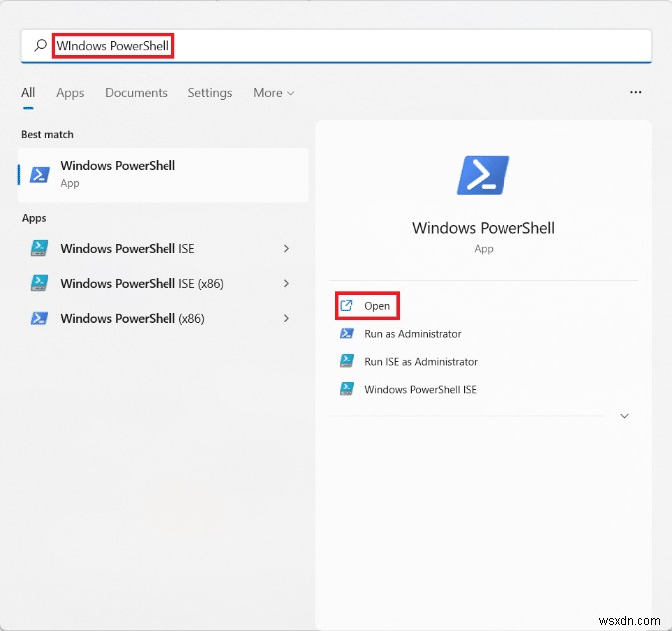This screenshot has width=672, height=631.
Task: Click the search input field
Action: point(336,46)
